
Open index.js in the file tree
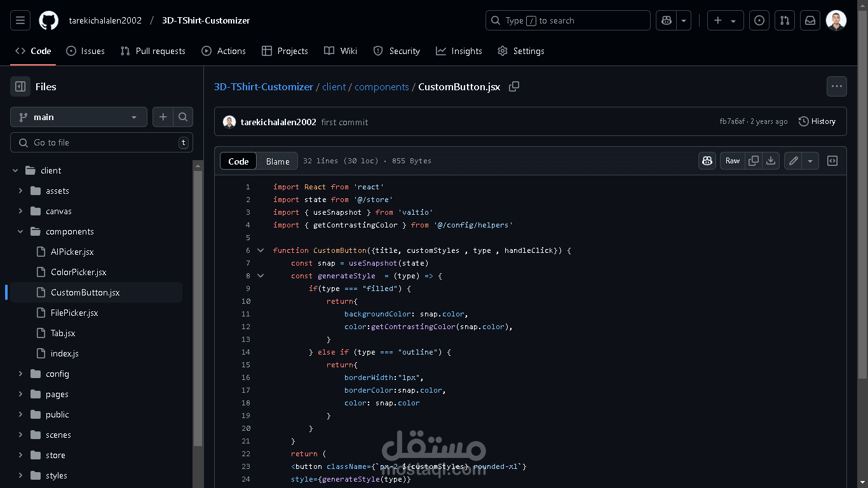65,353
